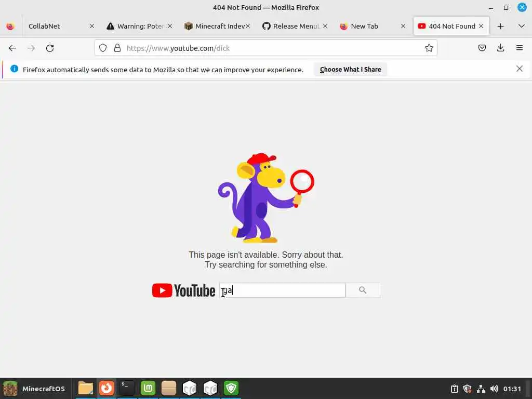Click the second white cube taskbar icon
532x399 pixels.
pos(210,388)
